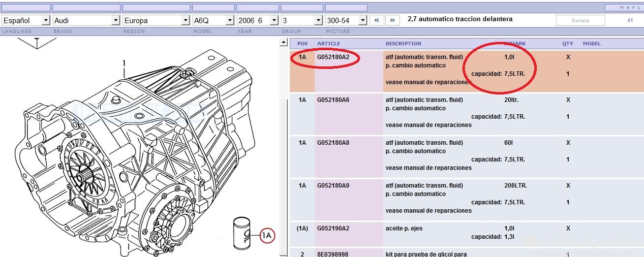
Task: Select article G052180A2 in the parts list
Action: pyautogui.click(x=333, y=57)
